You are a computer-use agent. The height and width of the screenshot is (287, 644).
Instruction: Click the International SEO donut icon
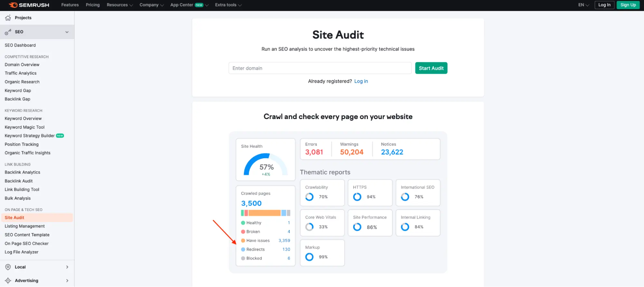(405, 197)
